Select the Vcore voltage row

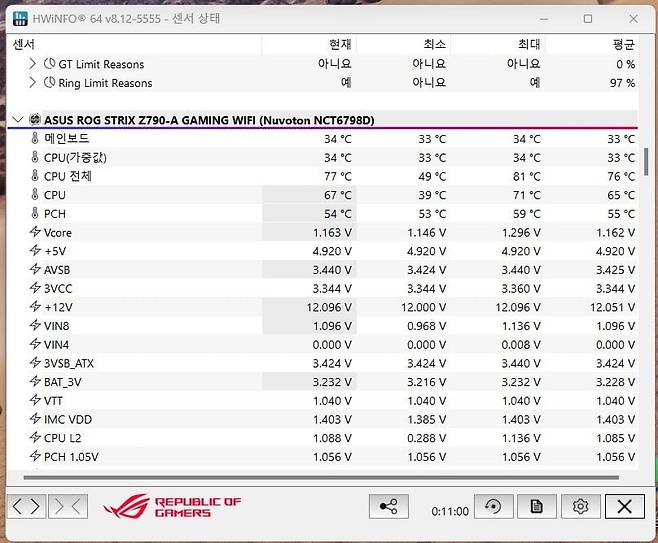click(323, 232)
